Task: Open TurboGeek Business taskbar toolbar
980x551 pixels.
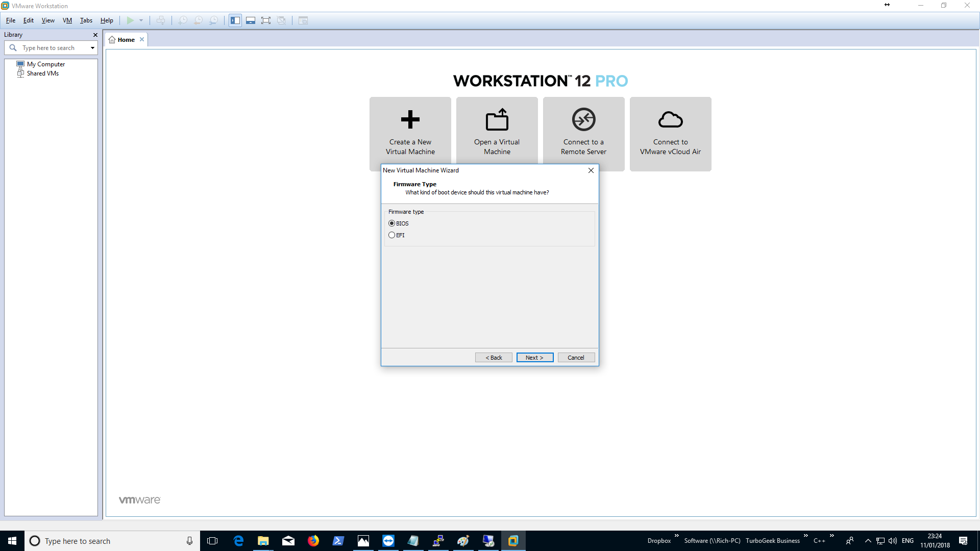Action: tap(772, 541)
